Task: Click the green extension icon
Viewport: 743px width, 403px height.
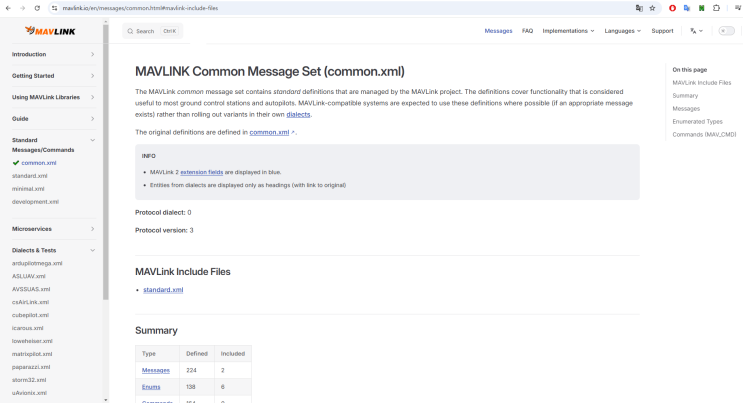Action: [702, 8]
